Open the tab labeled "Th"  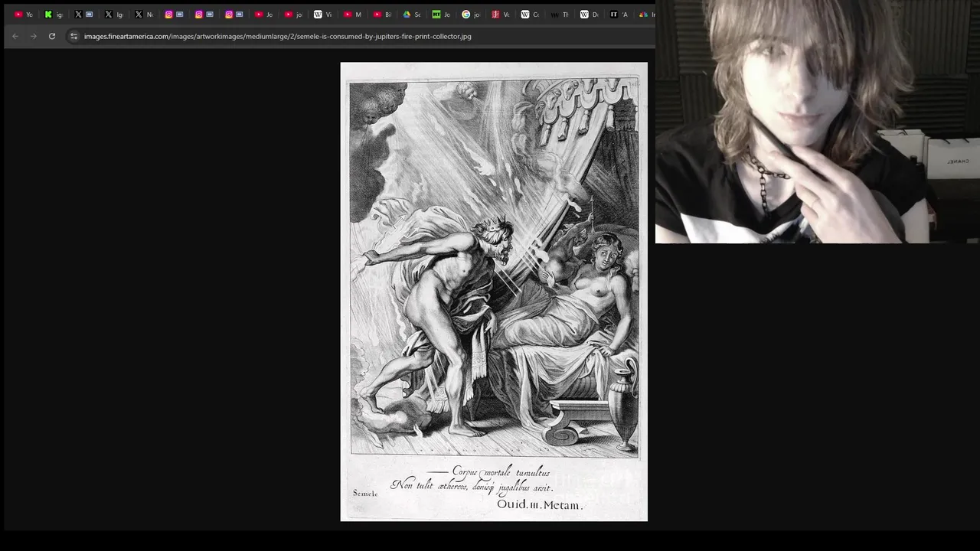[560, 15]
